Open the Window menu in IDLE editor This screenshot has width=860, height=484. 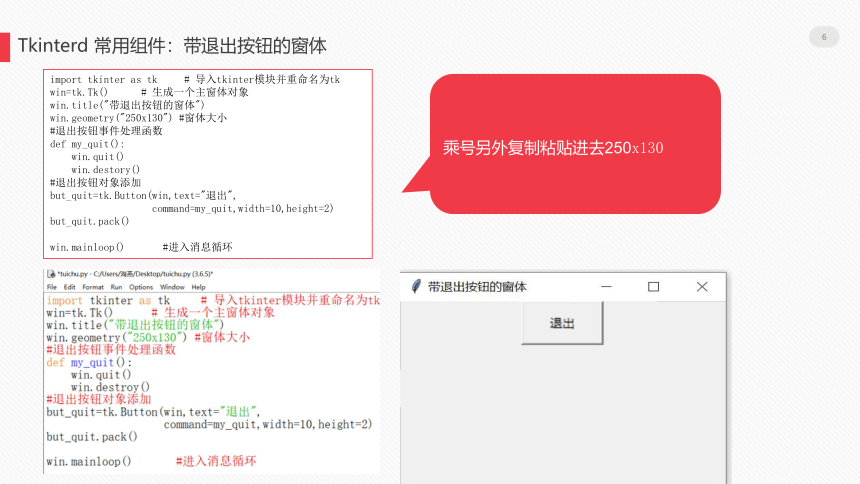point(172,287)
